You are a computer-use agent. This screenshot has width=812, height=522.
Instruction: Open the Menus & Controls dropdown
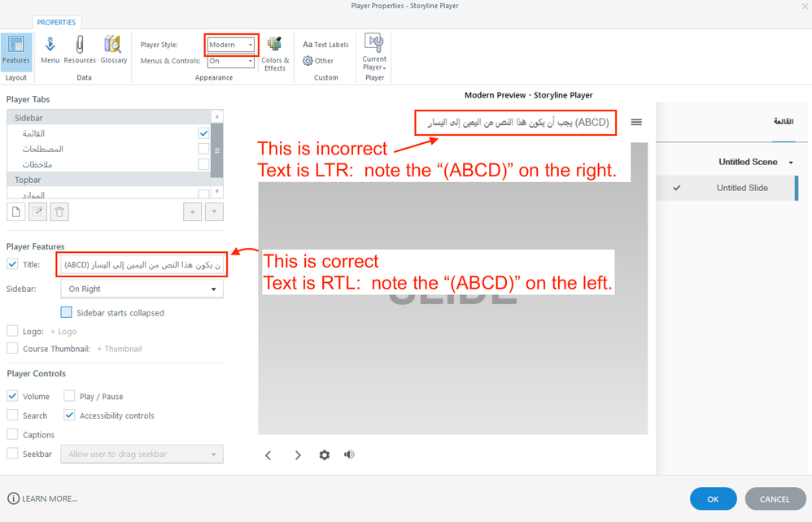(x=231, y=61)
